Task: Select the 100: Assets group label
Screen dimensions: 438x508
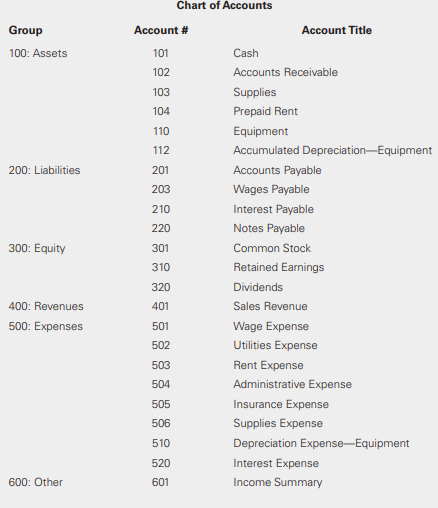Action: (38, 53)
